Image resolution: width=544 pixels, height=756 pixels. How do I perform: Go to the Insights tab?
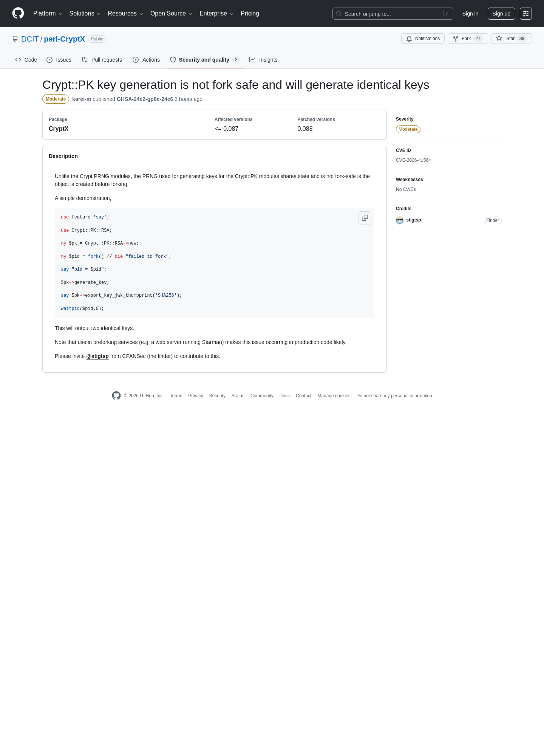click(263, 60)
